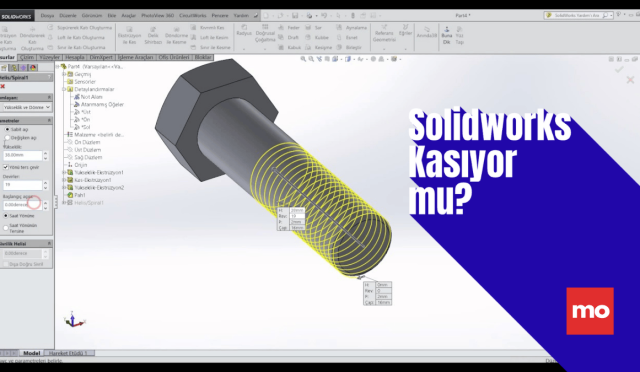Select Değişken açı radio button
Image resolution: width=640 pixels, height=372 pixels.
(7, 138)
